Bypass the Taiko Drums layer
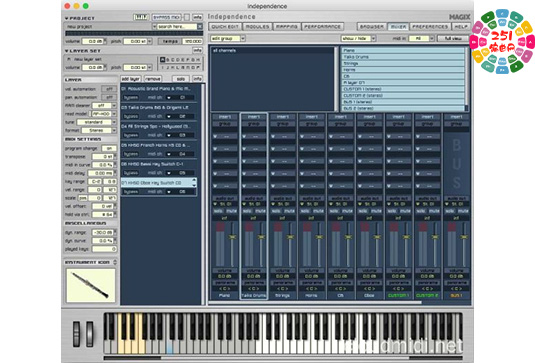 131,116
